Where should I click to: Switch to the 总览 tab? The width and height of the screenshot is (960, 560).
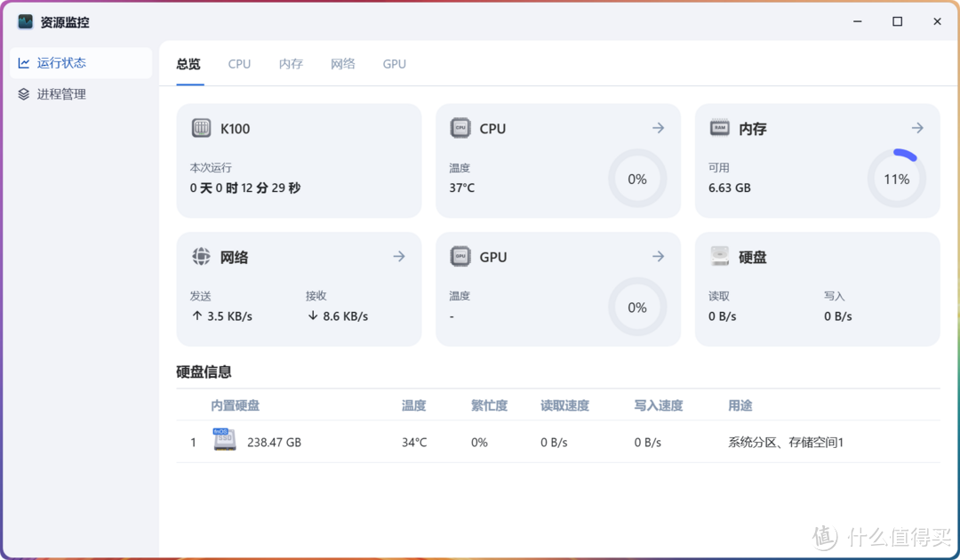188,63
